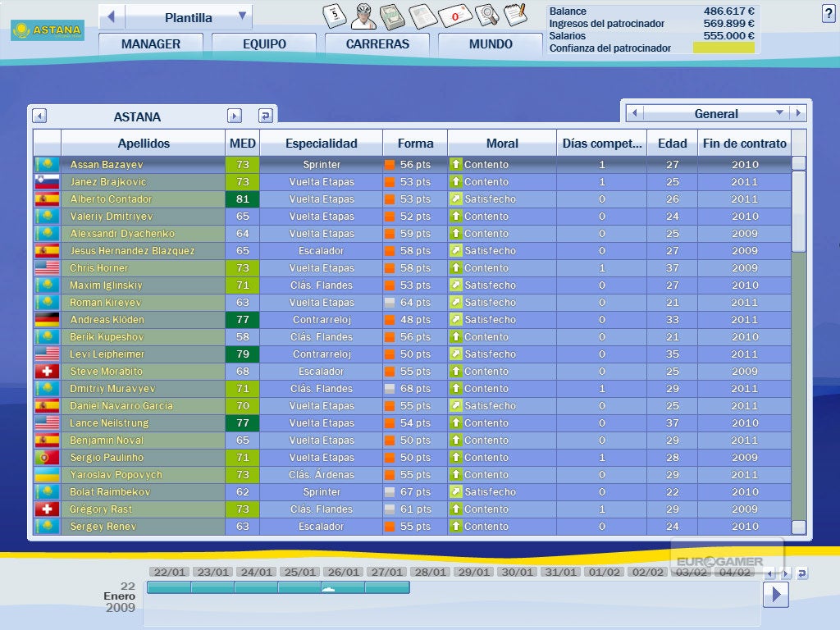Click the Ukrainian flag beside Yaroslav Popovych
Screen dimensions: 840x630
point(47,475)
